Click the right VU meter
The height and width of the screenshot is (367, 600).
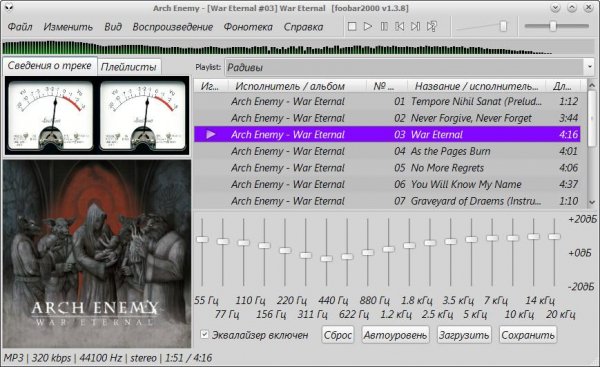pos(142,115)
